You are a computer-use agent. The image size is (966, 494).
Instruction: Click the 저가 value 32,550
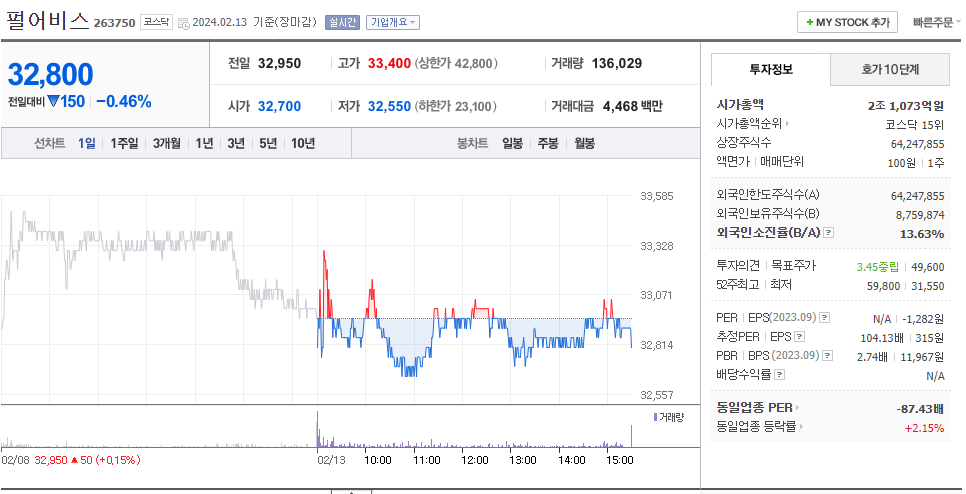(389, 107)
